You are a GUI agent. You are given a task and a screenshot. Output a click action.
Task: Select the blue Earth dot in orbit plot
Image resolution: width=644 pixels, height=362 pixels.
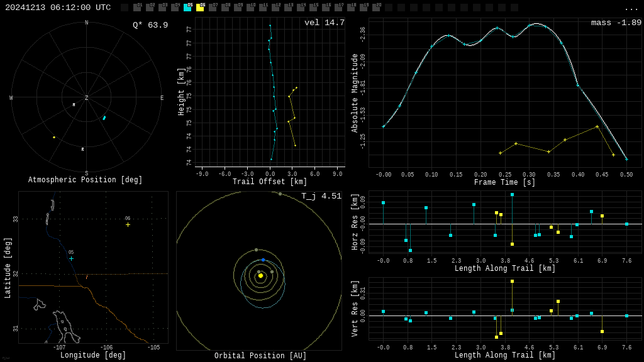[x=263, y=260]
